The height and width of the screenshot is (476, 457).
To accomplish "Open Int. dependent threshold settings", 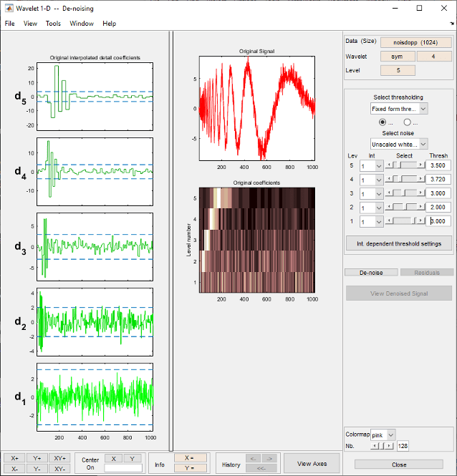I will pyautogui.click(x=398, y=243).
